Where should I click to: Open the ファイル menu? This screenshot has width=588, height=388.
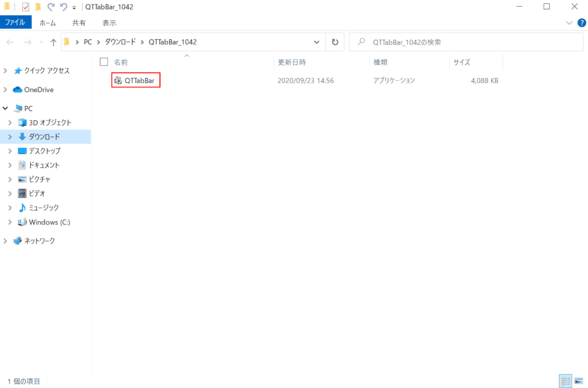15,22
